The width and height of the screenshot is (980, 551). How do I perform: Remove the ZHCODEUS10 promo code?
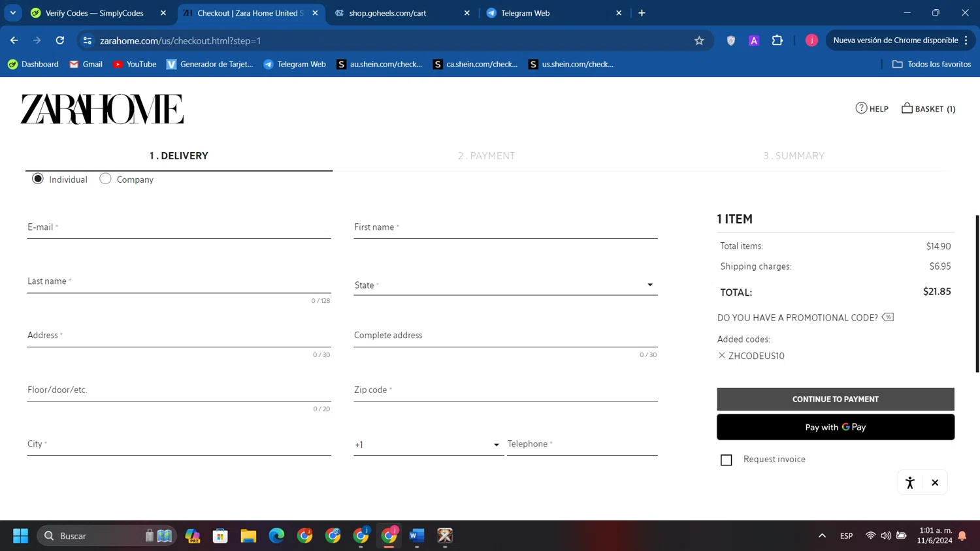coord(721,356)
